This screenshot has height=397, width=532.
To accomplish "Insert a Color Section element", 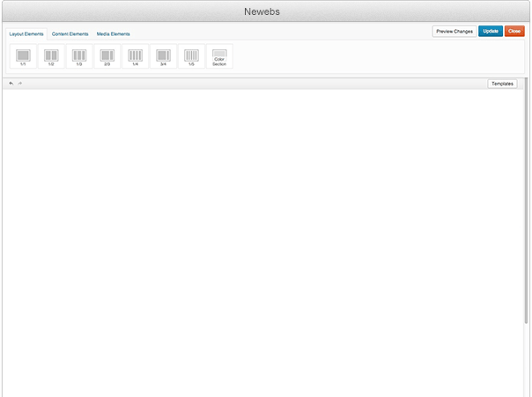I will click(219, 57).
